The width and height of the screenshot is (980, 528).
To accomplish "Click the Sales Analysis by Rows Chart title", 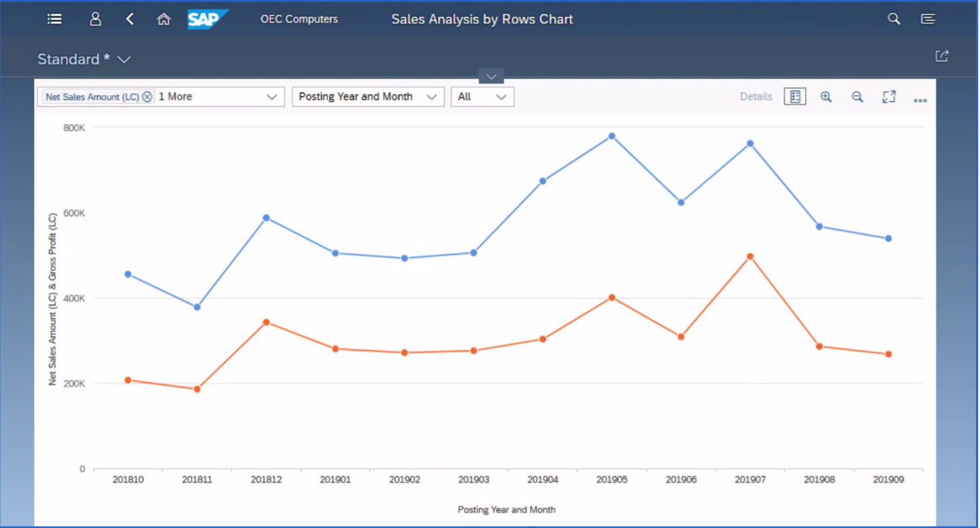I will [x=482, y=19].
